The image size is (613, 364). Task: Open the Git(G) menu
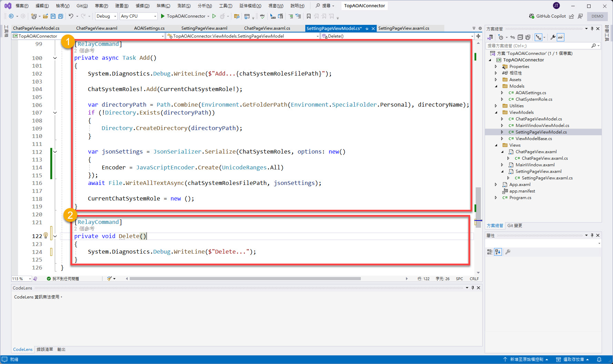point(82,6)
